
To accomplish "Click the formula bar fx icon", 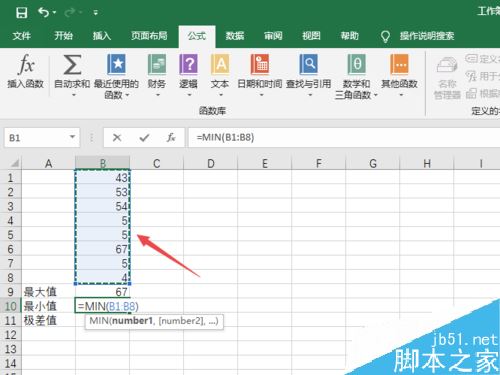I will coord(171,137).
